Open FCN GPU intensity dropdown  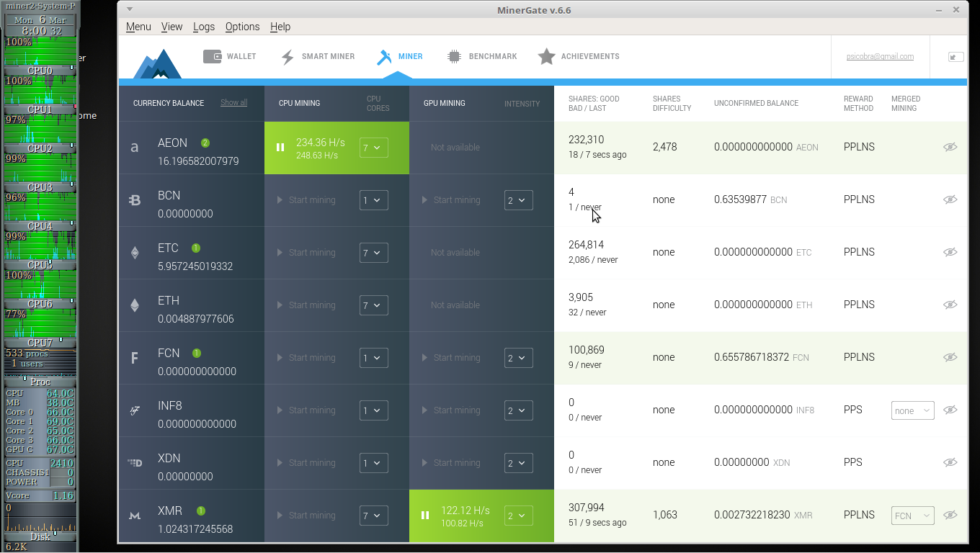519,358
